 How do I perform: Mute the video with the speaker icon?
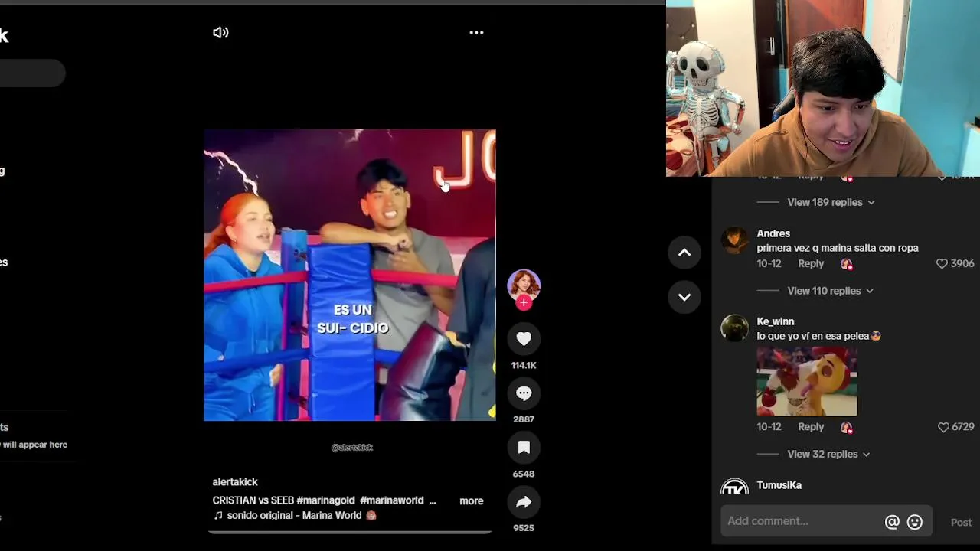(220, 32)
